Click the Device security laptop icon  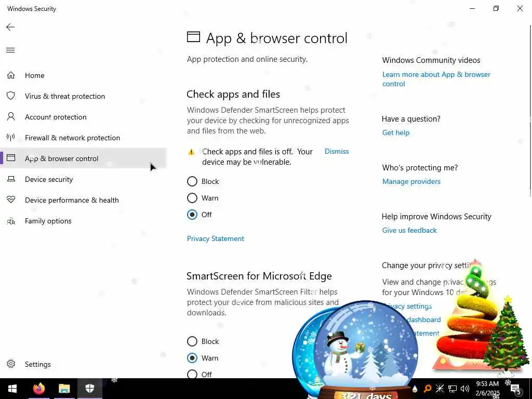point(11,179)
